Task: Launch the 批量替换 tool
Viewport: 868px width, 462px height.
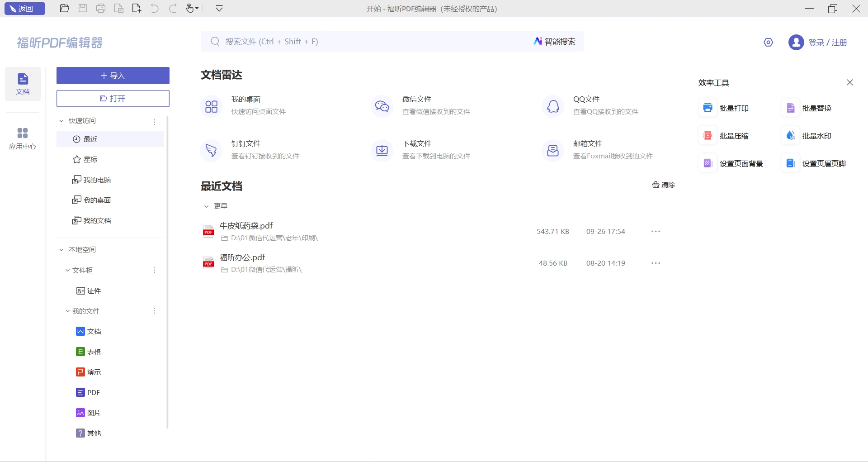Action: [x=807, y=108]
